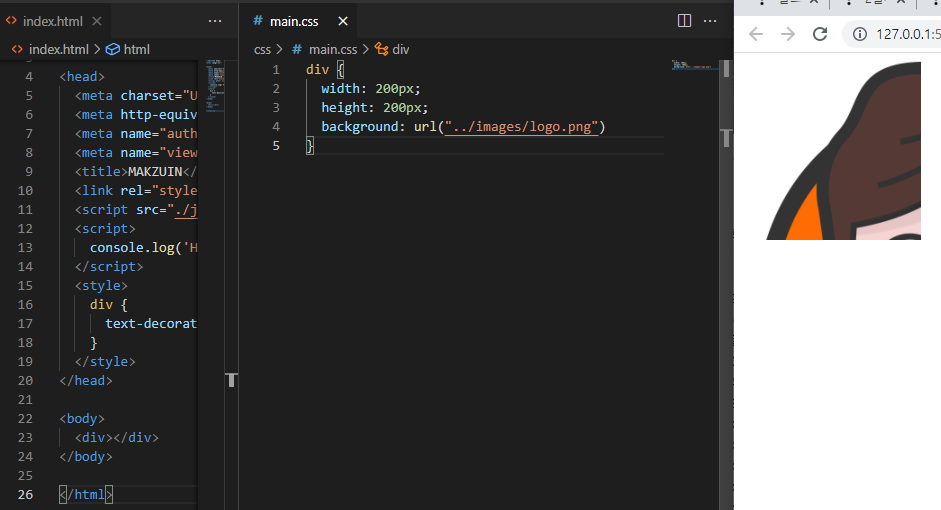Click the main.css vertical scrollbar

(726, 284)
